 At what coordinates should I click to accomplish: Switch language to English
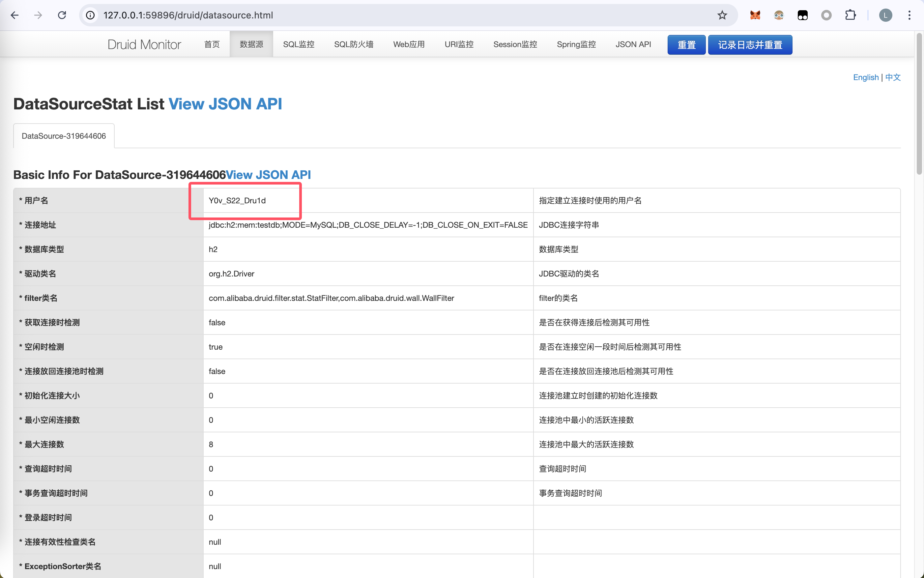pos(866,77)
